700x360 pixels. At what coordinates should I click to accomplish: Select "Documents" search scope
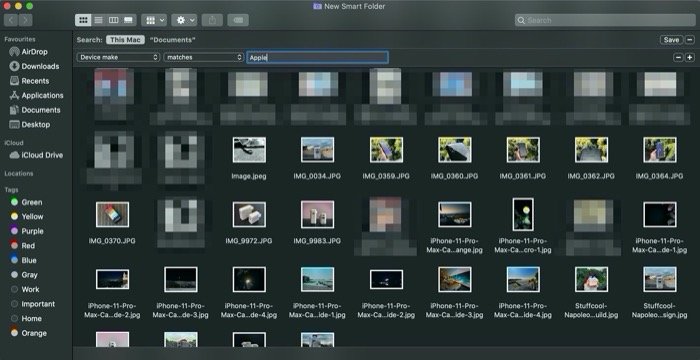[172, 40]
